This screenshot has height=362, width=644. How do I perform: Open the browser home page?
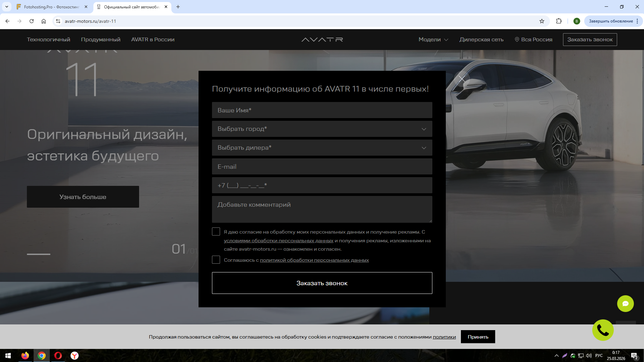44,21
